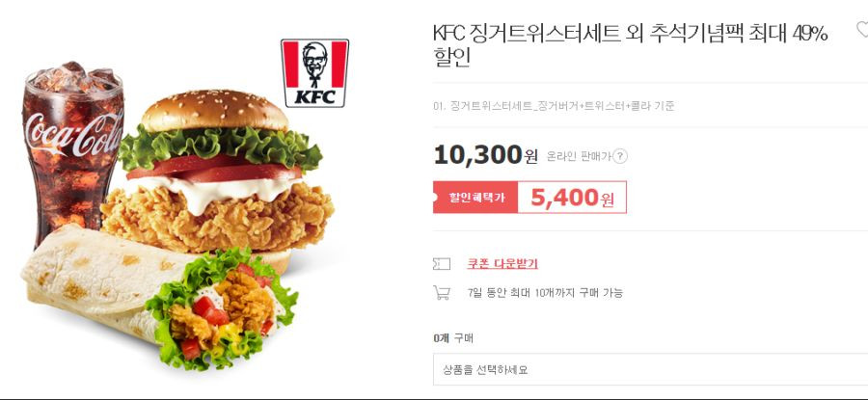Click the red 할인혜택가 badge
Screen dimensions: 868x400
[475, 197]
